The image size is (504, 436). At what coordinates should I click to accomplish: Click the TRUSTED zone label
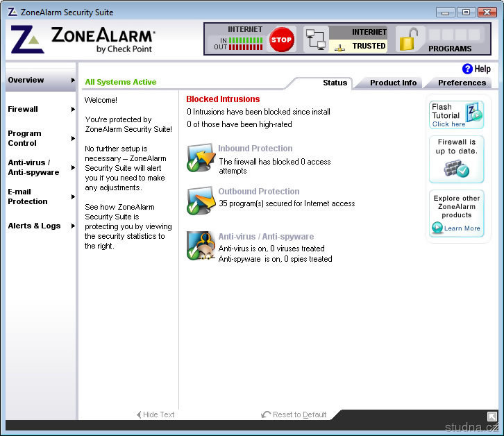[369, 46]
